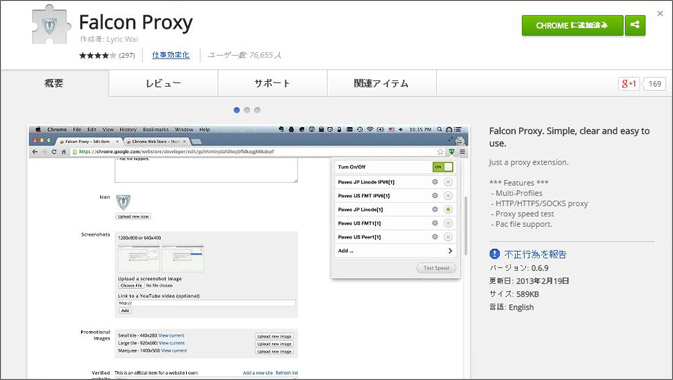The height and width of the screenshot is (380, 673).
Task: Switch to the 関連アイテム tab
Action: click(382, 83)
